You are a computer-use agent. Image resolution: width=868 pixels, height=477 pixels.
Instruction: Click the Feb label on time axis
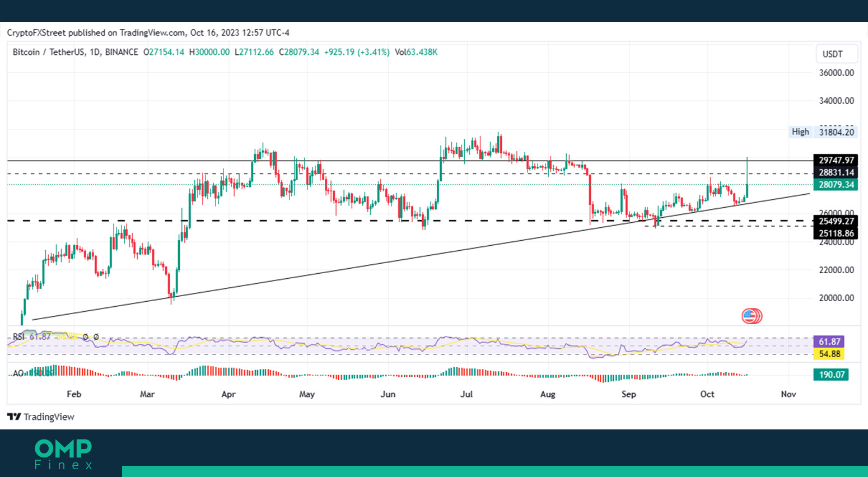[74, 394]
